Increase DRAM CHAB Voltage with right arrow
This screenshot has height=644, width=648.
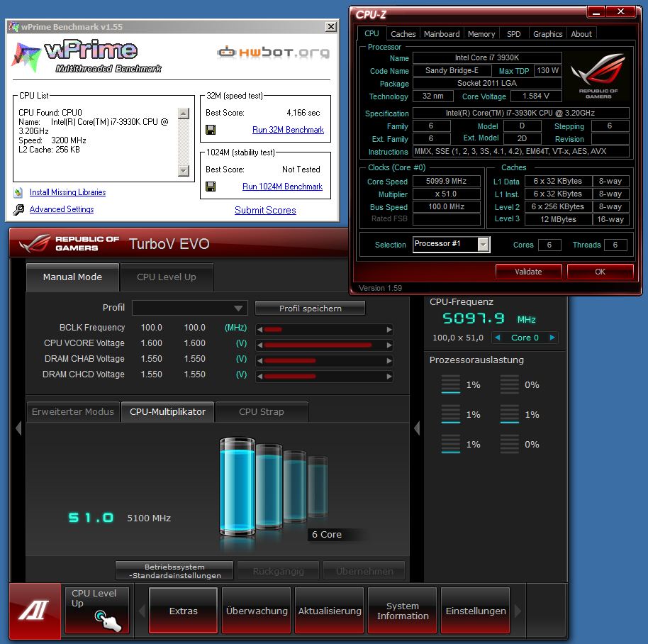tap(389, 361)
